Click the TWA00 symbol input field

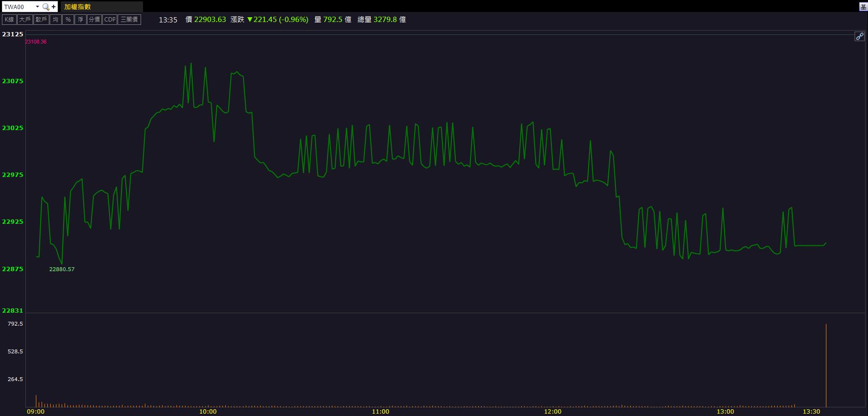click(x=19, y=7)
